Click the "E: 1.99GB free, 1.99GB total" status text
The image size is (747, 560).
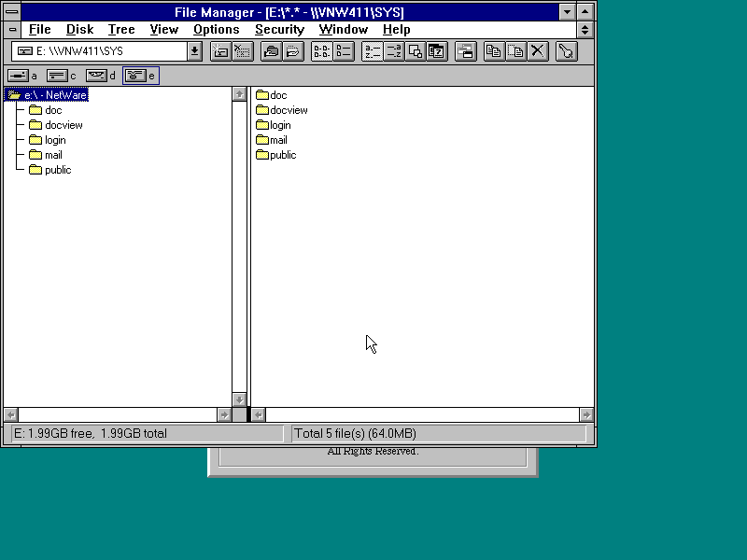point(91,433)
